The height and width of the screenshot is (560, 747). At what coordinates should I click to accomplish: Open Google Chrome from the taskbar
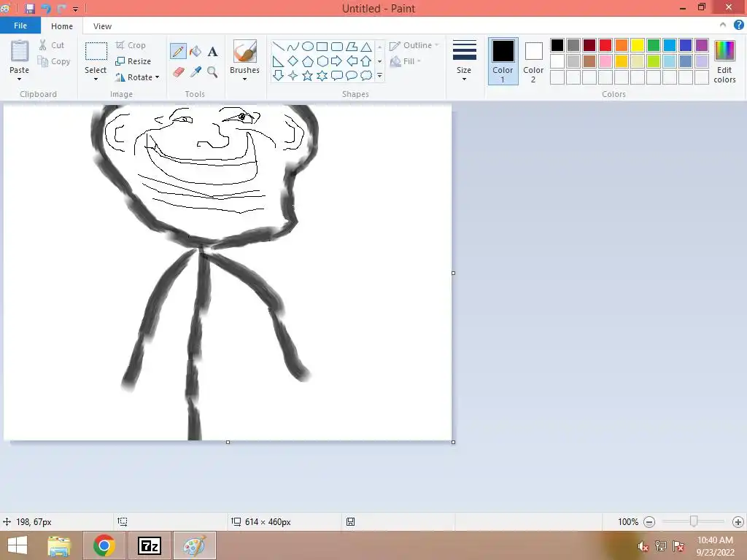pyautogui.click(x=104, y=545)
